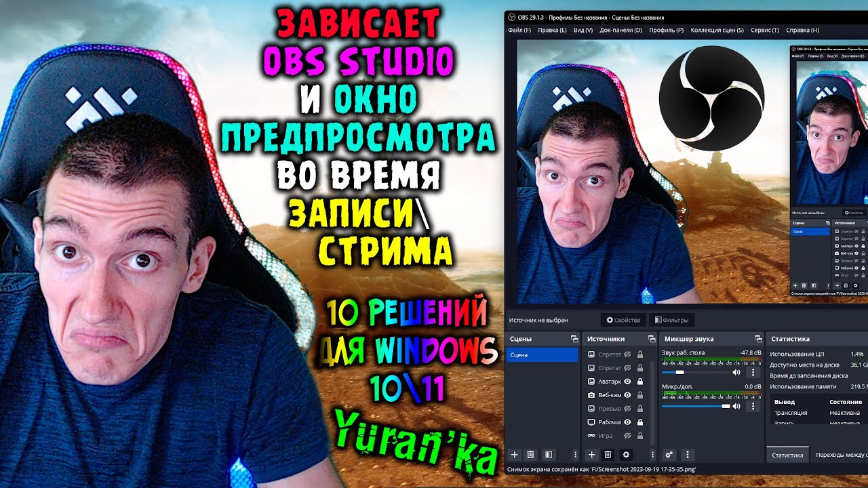
Task: Open options menu for Микр./доп.
Action: (x=753, y=406)
